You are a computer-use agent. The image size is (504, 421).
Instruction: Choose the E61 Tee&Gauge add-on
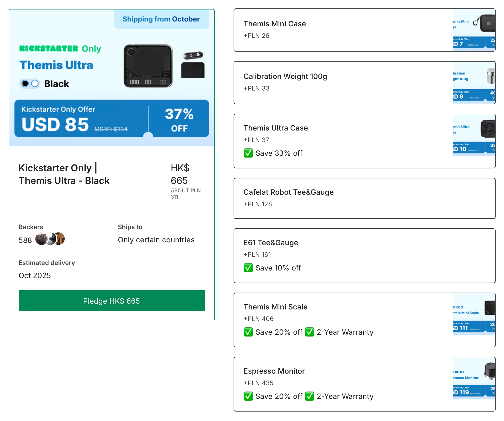click(x=364, y=256)
